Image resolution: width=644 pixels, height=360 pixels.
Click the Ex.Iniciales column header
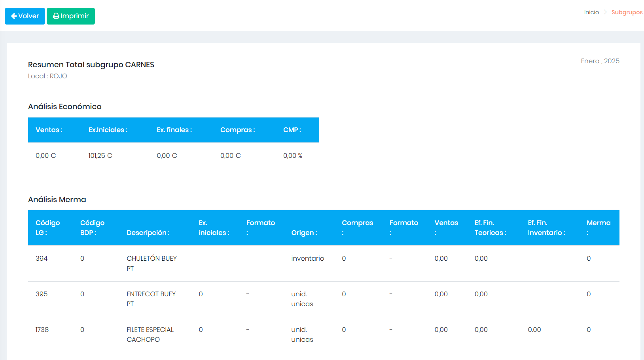pos(108,130)
